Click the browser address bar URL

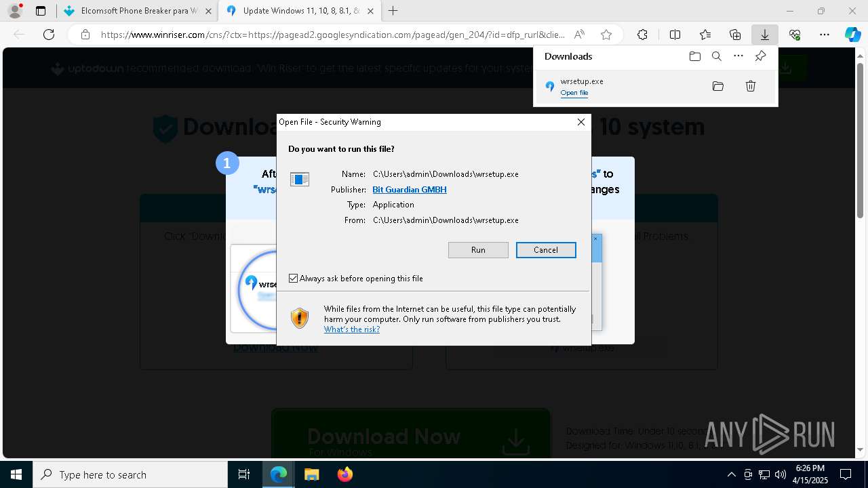[332, 35]
